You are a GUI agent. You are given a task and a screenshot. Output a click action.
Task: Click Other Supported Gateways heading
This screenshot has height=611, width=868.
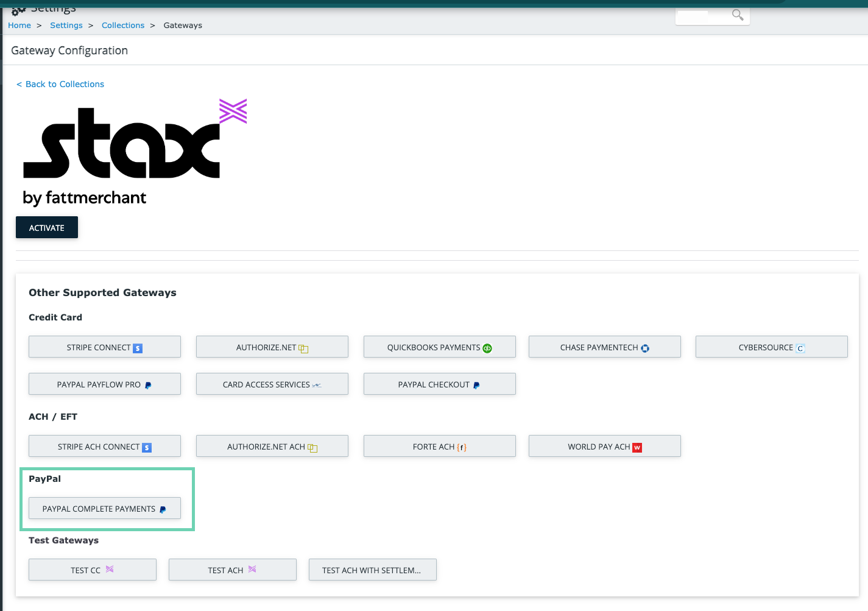(x=102, y=292)
